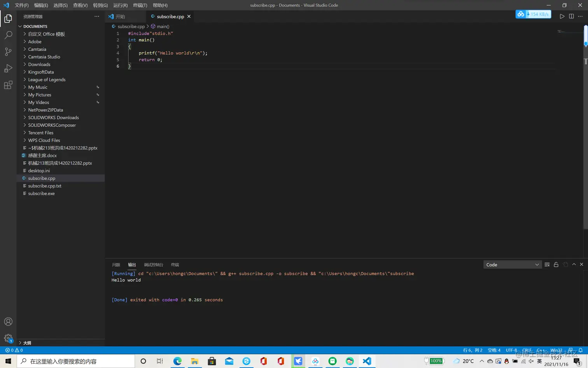This screenshot has width=588, height=368.
Task: Open the Run and Debug view
Action: (x=8, y=68)
